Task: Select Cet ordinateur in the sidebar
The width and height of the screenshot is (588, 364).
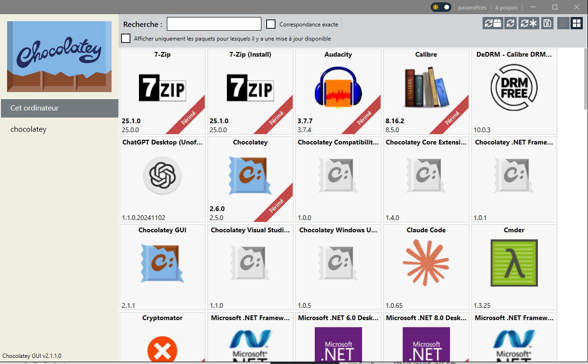Action: coord(33,108)
